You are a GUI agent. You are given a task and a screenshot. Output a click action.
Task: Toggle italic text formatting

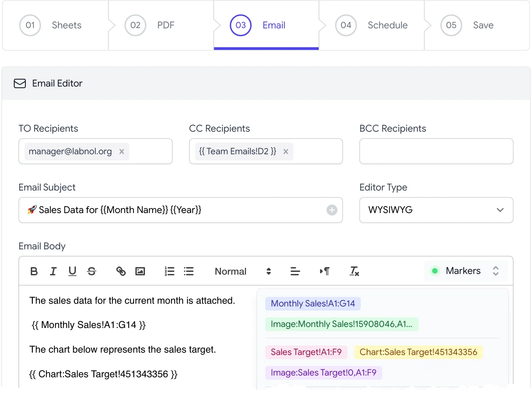pos(53,271)
